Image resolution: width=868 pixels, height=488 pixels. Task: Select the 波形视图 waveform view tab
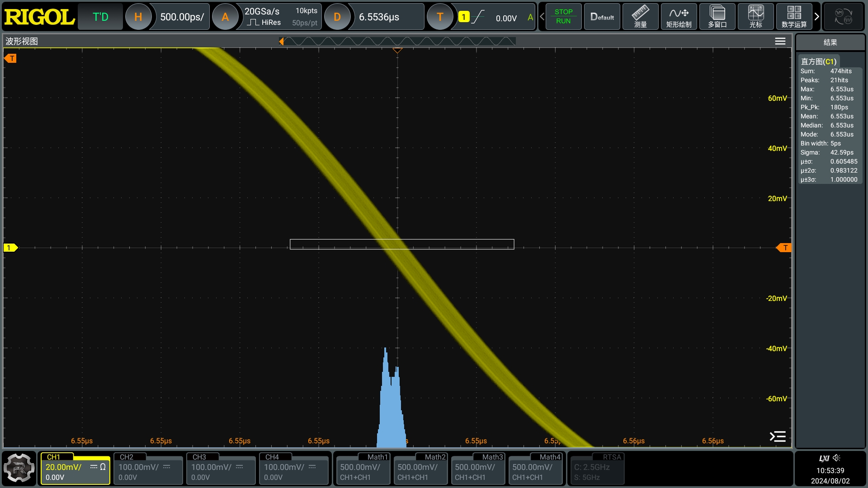(x=21, y=41)
